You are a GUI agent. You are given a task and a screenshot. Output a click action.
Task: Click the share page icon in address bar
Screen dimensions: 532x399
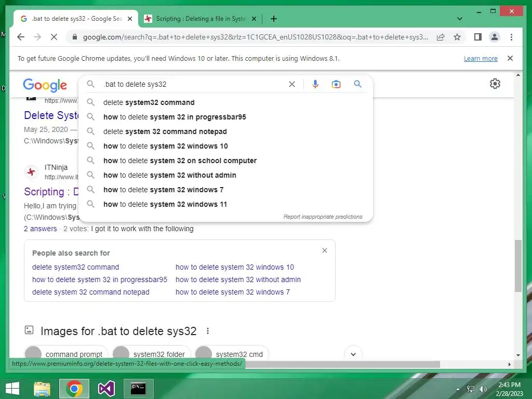pos(441,37)
